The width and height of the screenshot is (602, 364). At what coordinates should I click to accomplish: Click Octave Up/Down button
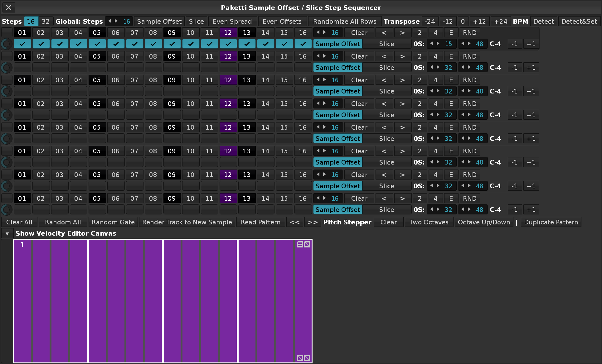click(x=484, y=222)
